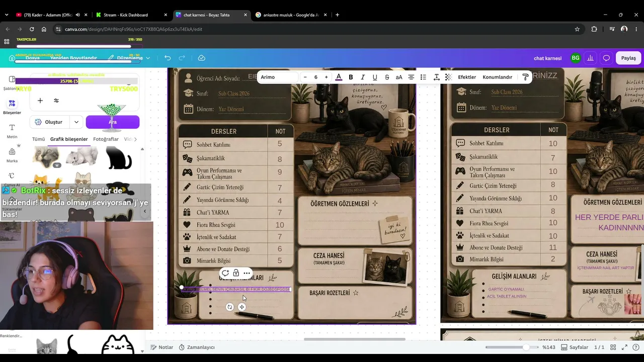The image size is (644, 362).
Task: Show more element category tabs
Action: [x=135, y=139]
